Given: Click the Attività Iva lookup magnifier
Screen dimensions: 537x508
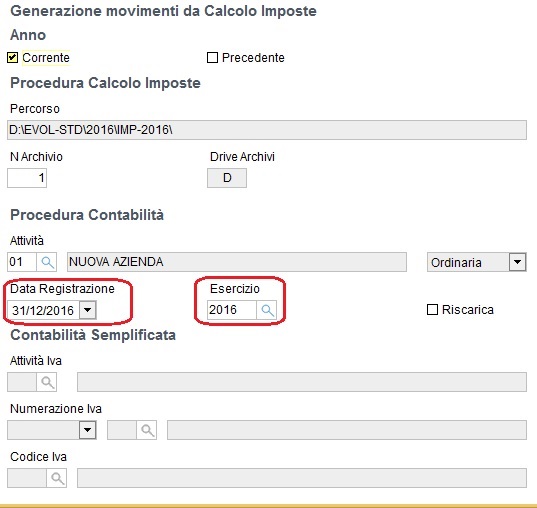Looking at the screenshot, I should pos(47,382).
